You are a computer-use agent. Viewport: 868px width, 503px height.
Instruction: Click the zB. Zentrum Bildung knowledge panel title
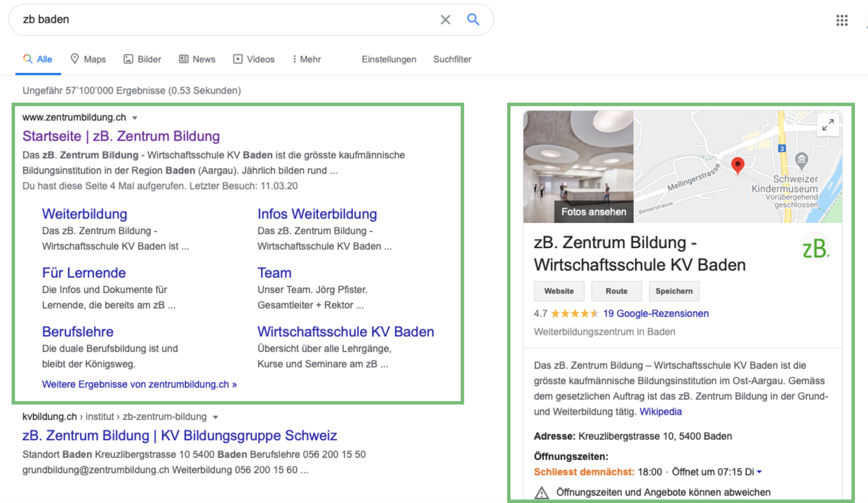point(640,253)
